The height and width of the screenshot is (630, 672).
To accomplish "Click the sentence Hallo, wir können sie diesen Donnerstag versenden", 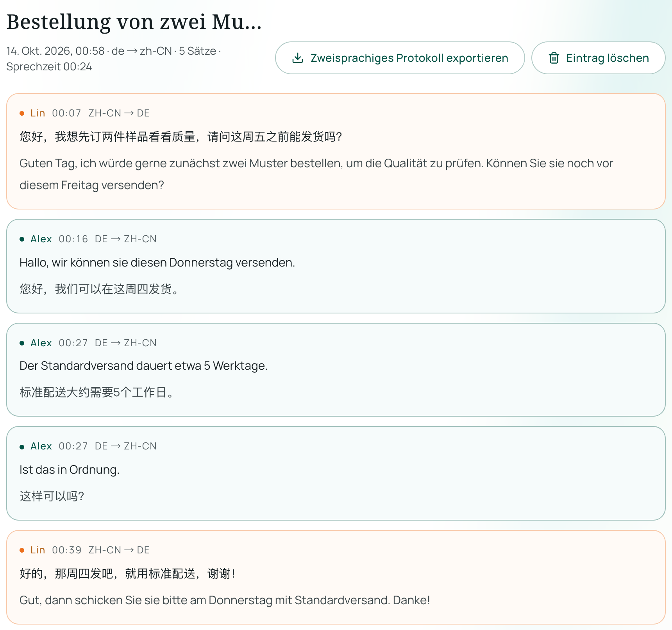I will [x=157, y=263].
